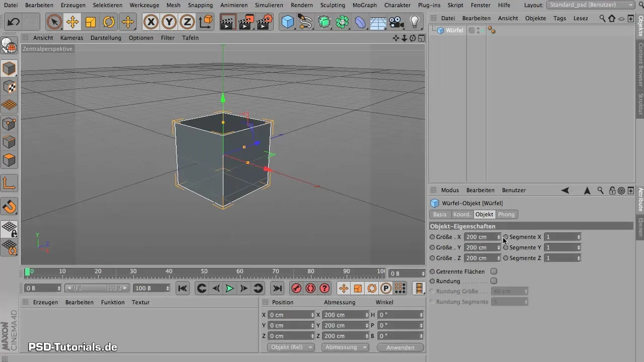Enable the axis mode L icon
The image size is (644, 362).
coord(10,184)
